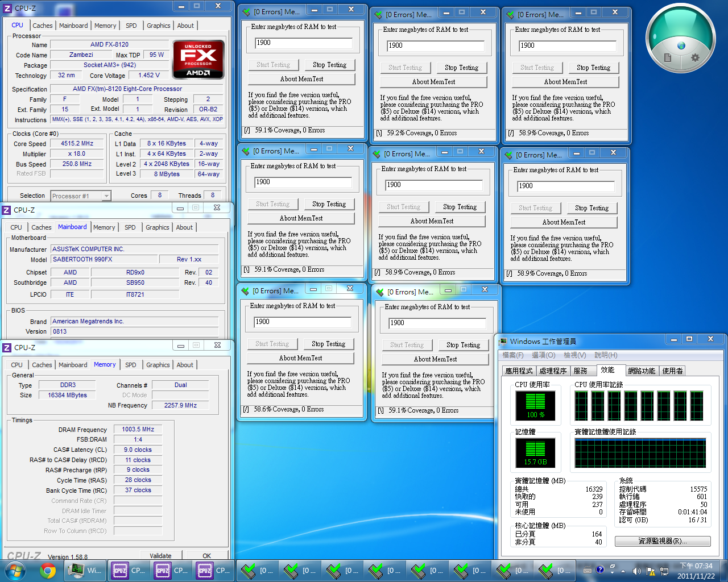Click the 1900 field in the 58.6% MemTest window
Image resolution: width=728 pixels, height=582 pixels.
click(303, 322)
